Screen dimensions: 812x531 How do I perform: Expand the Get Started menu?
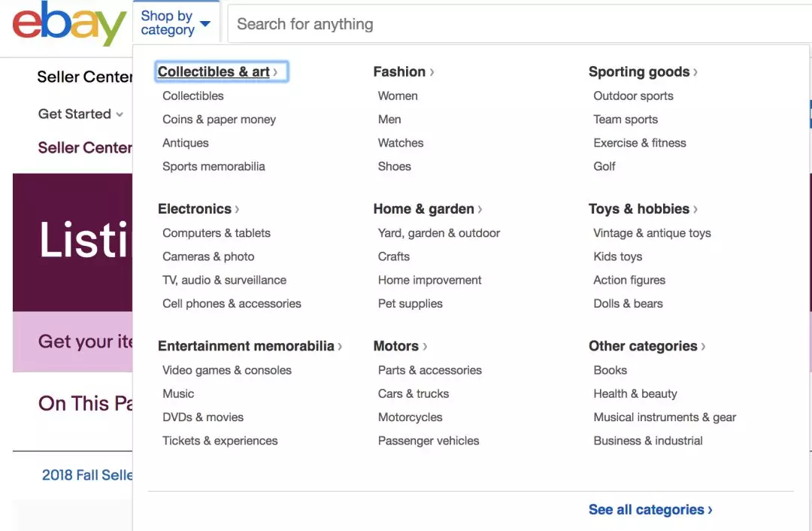tap(80, 114)
